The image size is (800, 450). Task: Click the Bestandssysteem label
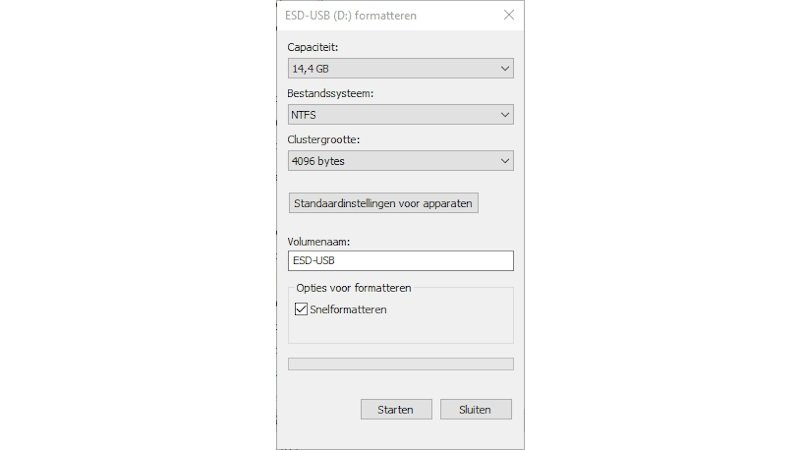330,93
